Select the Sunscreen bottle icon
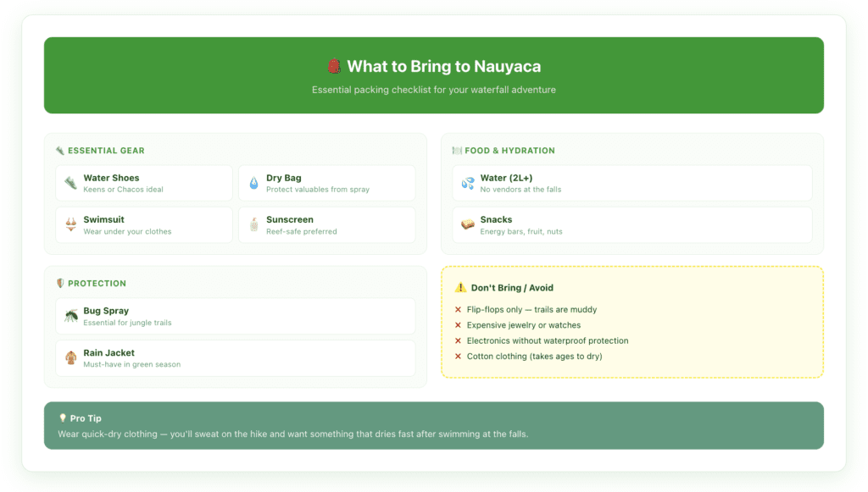This screenshot has width=868, height=492. coord(253,225)
